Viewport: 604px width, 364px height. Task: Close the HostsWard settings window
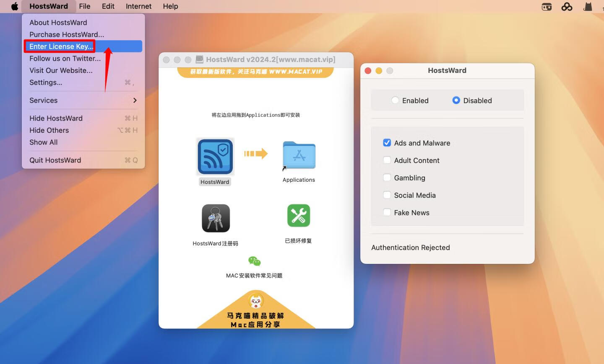coord(368,71)
